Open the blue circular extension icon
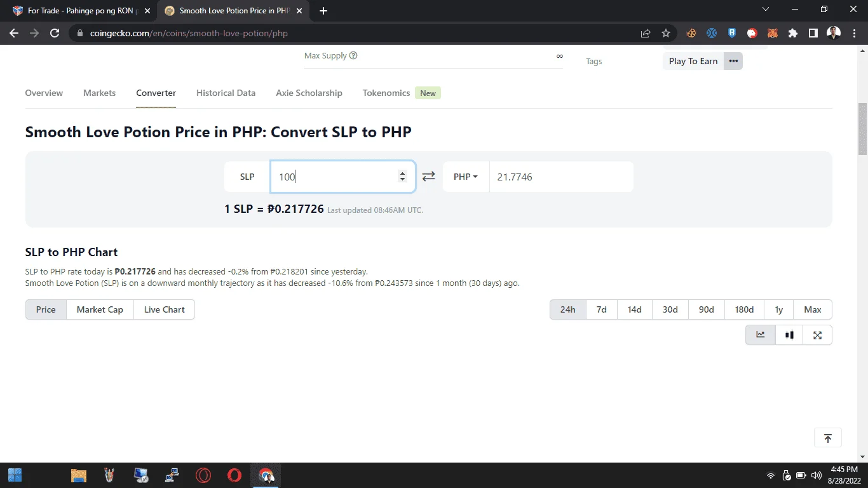Viewport: 868px width, 488px height. point(712,33)
